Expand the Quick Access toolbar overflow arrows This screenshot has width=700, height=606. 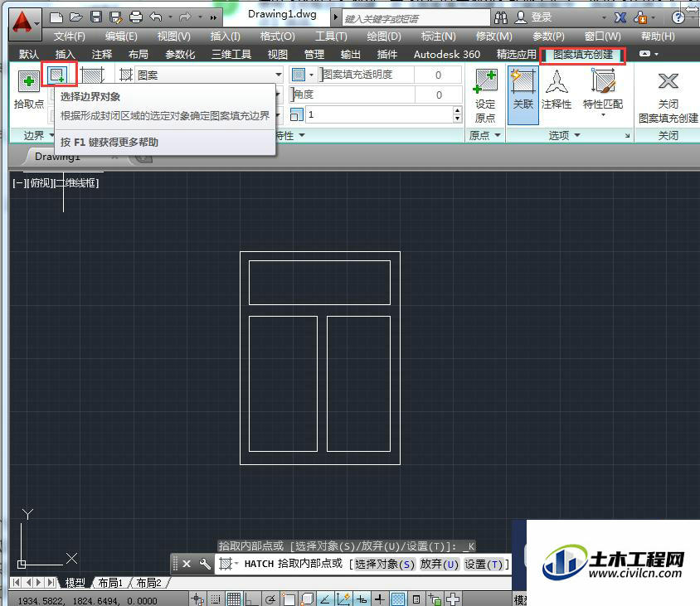coord(213,18)
